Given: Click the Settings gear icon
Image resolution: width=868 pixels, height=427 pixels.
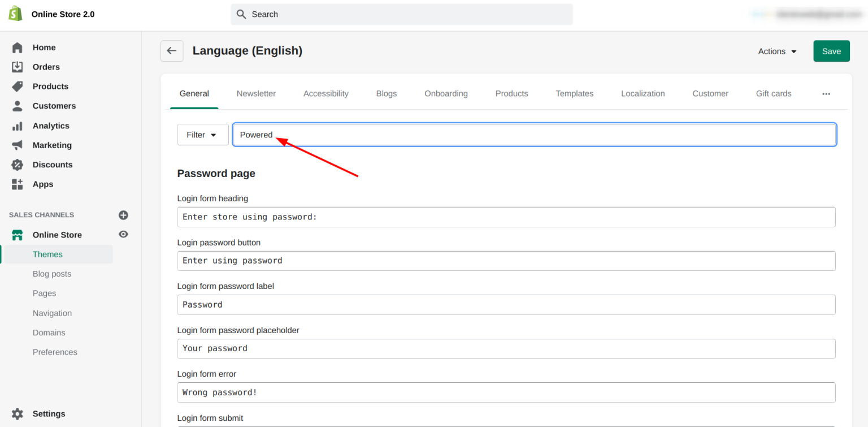Looking at the screenshot, I should (x=18, y=413).
